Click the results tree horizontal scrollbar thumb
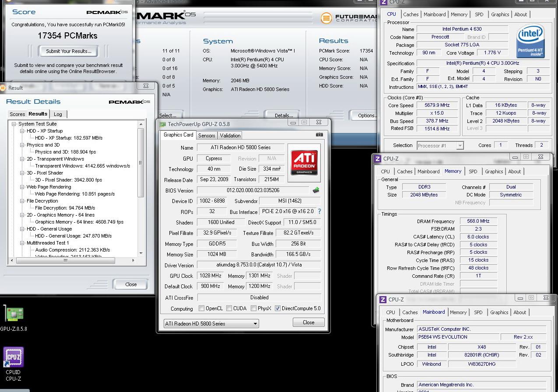 click(65, 260)
